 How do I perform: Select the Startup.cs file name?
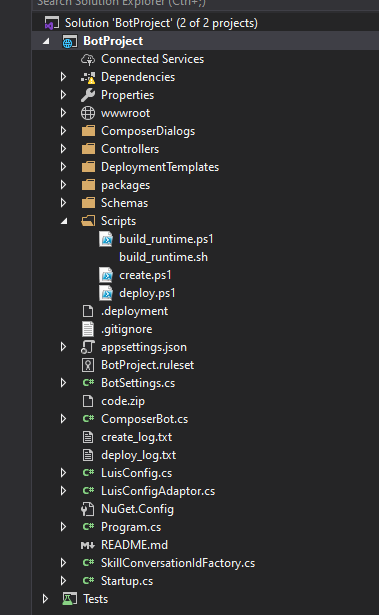click(x=127, y=581)
